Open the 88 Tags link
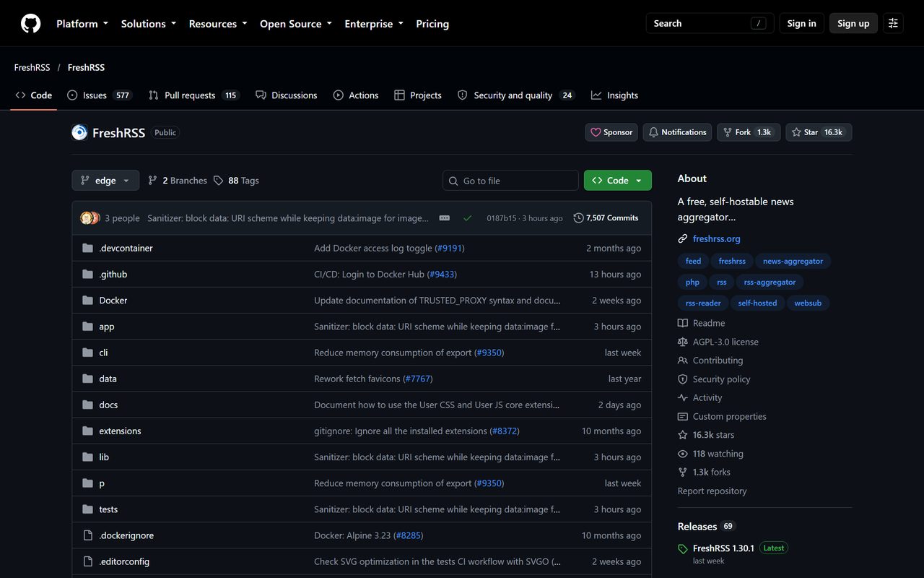Image resolution: width=924 pixels, height=578 pixels. [x=236, y=181]
